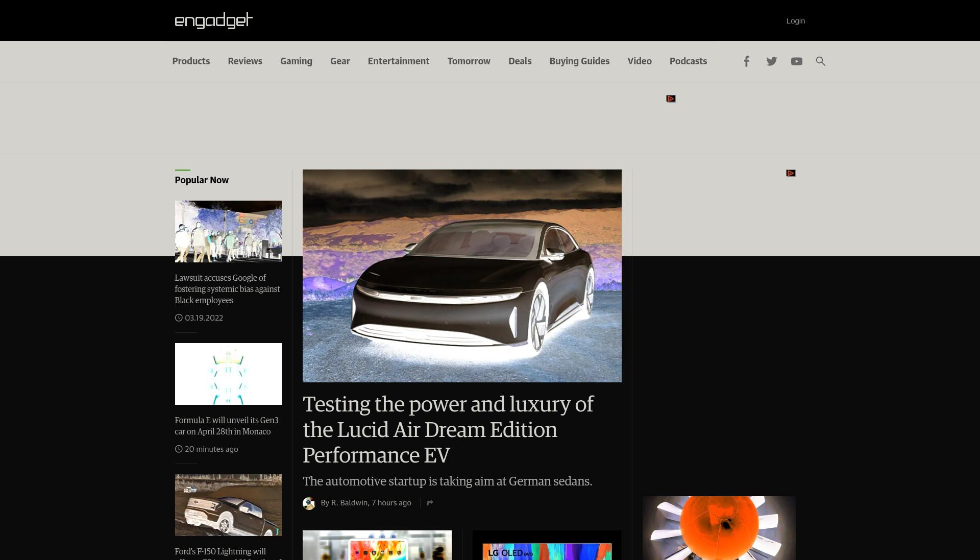Open the LG OLED evo article thumbnail
980x560 pixels.
coord(547,545)
